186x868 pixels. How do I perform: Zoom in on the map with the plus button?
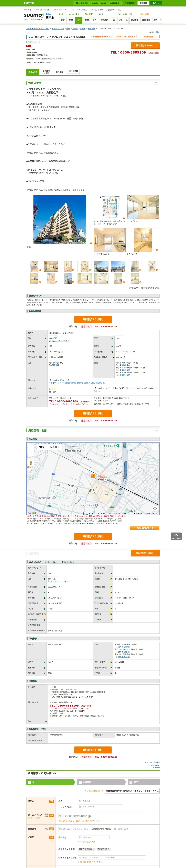pos(31,447)
